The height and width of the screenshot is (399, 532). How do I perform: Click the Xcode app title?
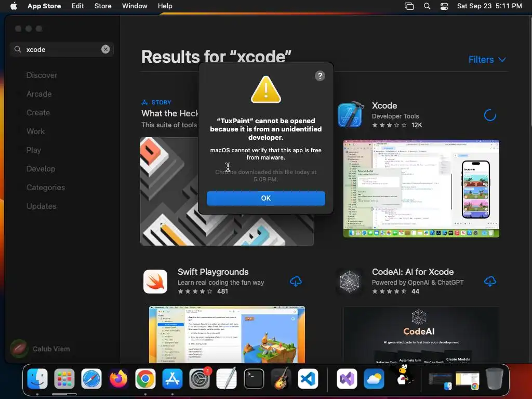[384, 105]
